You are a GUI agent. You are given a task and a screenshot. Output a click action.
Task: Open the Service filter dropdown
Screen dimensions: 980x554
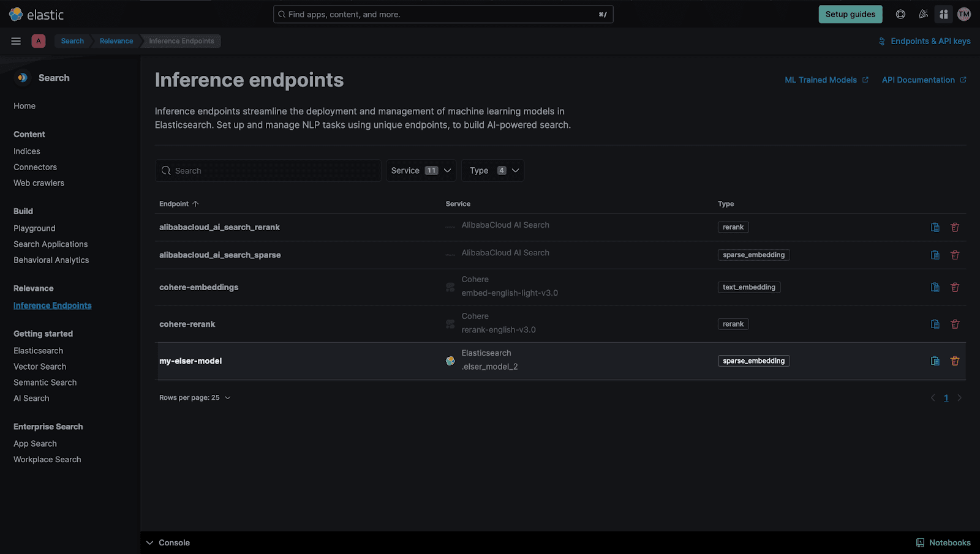click(x=420, y=170)
